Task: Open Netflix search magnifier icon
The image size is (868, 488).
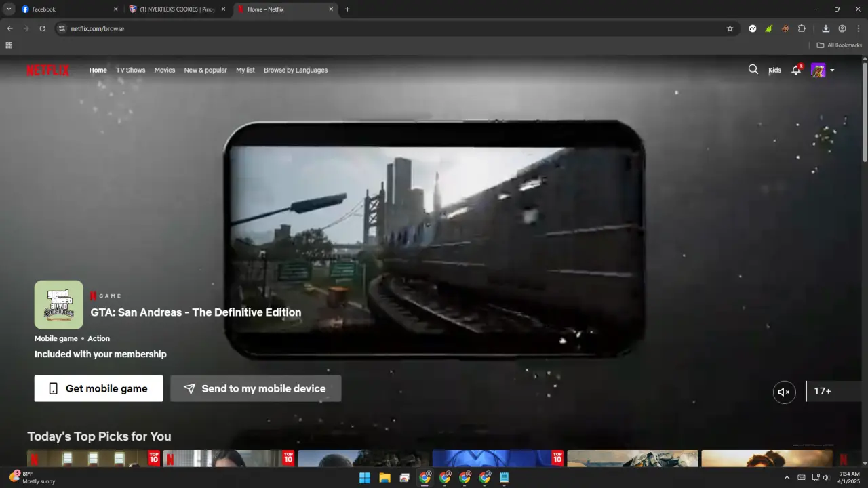Action: coord(753,69)
